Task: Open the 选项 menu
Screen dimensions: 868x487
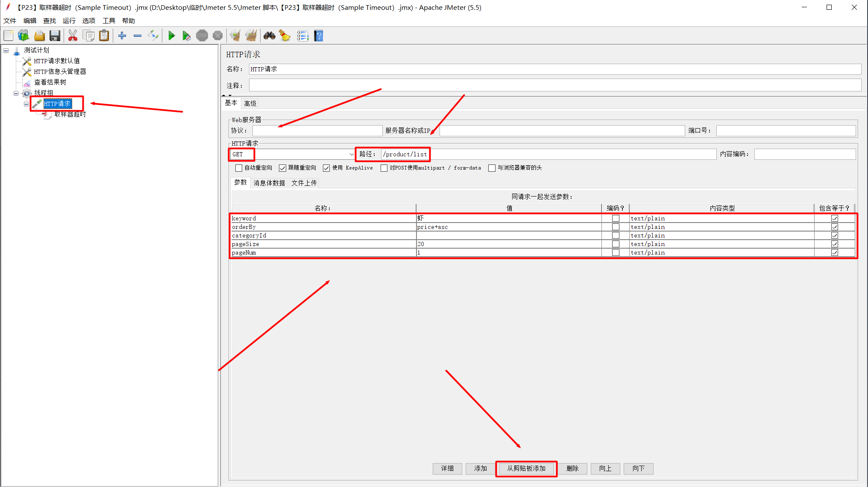Action: pyautogui.click(x=89, y=21)
